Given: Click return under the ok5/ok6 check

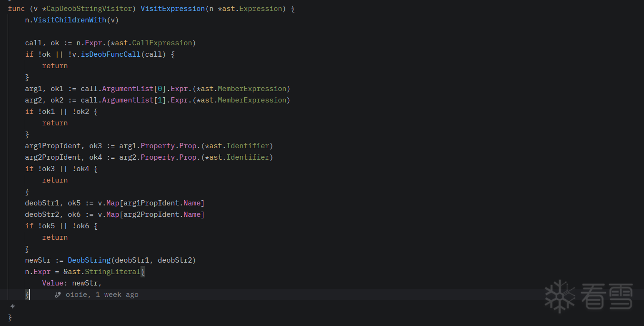Looking at the screenshot, I should pyautogui.click(x=55, y=237).
